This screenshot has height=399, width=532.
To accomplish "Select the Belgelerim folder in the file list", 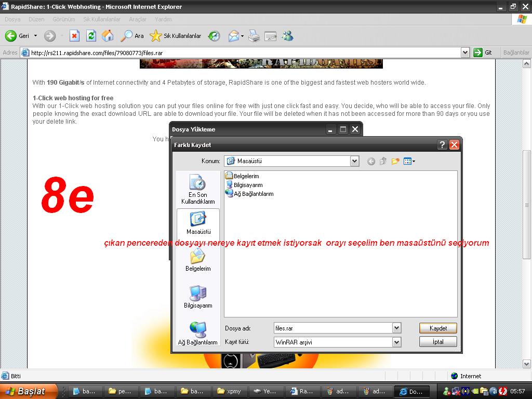I will (242, 176).
